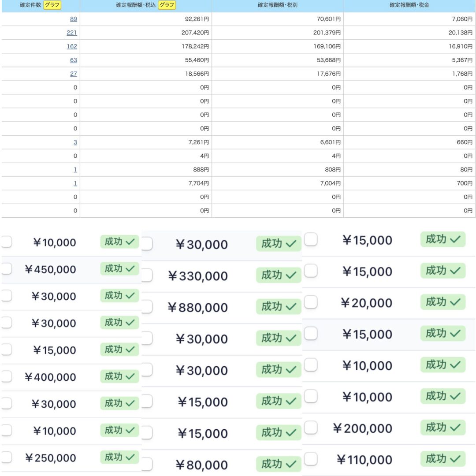Screen dimensions: 476x476
Task: Open the 3 confirmed count link
Action: [75, 142]
